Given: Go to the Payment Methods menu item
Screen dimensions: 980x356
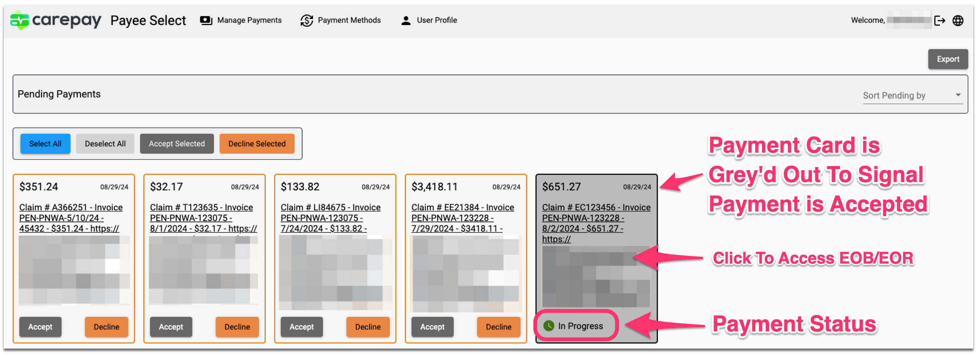Looking at the screenshot, I should pos(349,20).
